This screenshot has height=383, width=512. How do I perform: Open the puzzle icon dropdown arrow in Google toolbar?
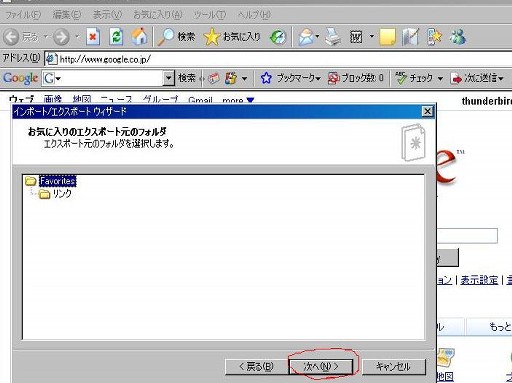(244, 79)
